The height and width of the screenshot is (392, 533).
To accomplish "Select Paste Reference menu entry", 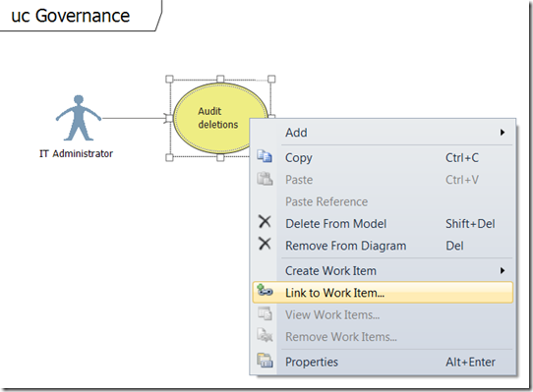I will pyautogui.click(x=383, y=201).
